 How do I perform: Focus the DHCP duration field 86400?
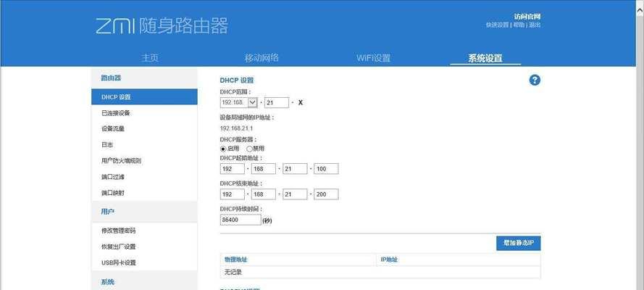coord(241,220)
